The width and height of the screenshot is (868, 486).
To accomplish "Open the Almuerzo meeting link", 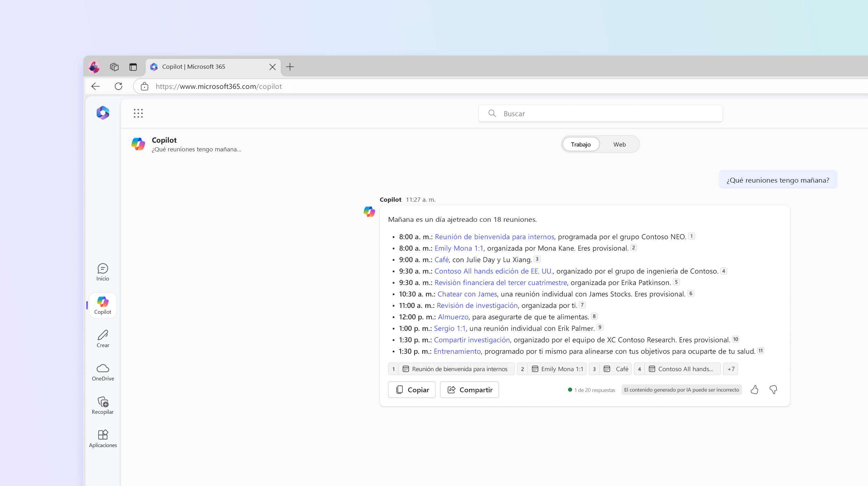I will (x=453, y=317).
